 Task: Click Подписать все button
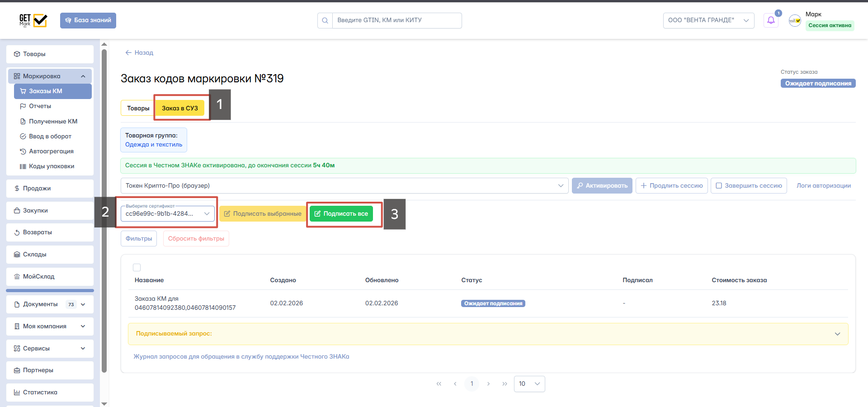341,213
